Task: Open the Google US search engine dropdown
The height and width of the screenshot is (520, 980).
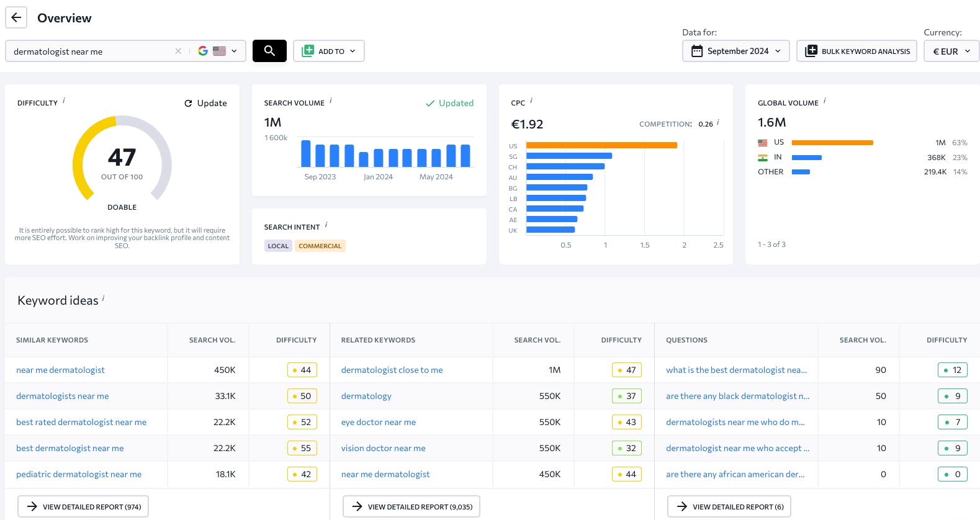Action: (x=218, y=51)
